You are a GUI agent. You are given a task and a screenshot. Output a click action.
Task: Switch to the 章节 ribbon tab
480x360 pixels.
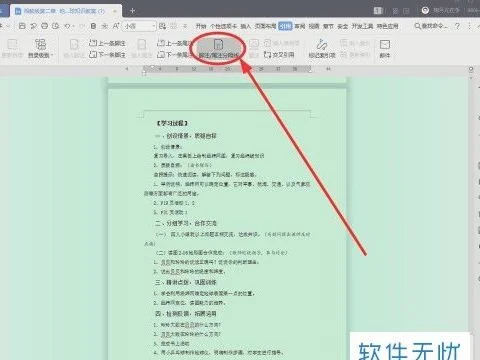pos(328,26)
